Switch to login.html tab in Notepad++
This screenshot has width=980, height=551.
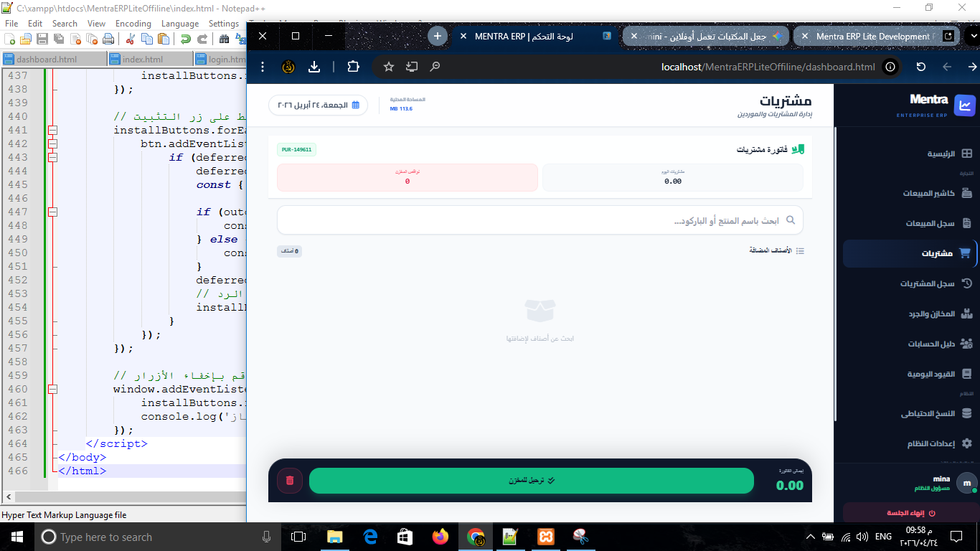coord(220,60)
